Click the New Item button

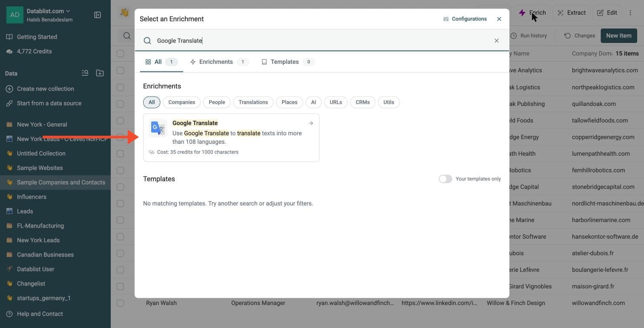pos(619,36)
